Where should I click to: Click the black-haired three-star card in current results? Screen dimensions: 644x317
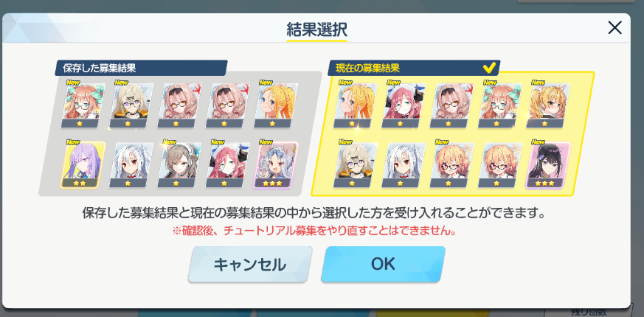(547, 165)
